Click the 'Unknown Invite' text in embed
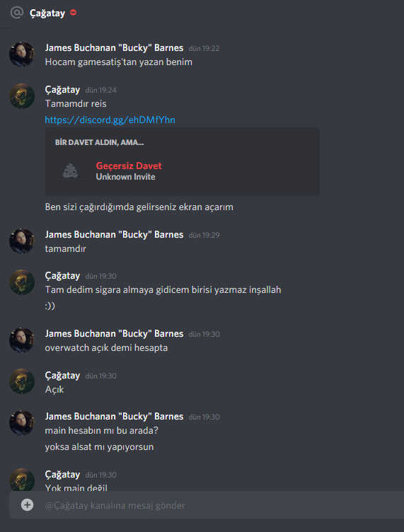Viewport: 404px width, 532px height. 125,177
